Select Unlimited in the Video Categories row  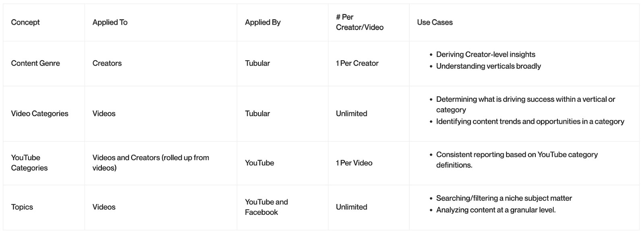[x=351, y=113]
